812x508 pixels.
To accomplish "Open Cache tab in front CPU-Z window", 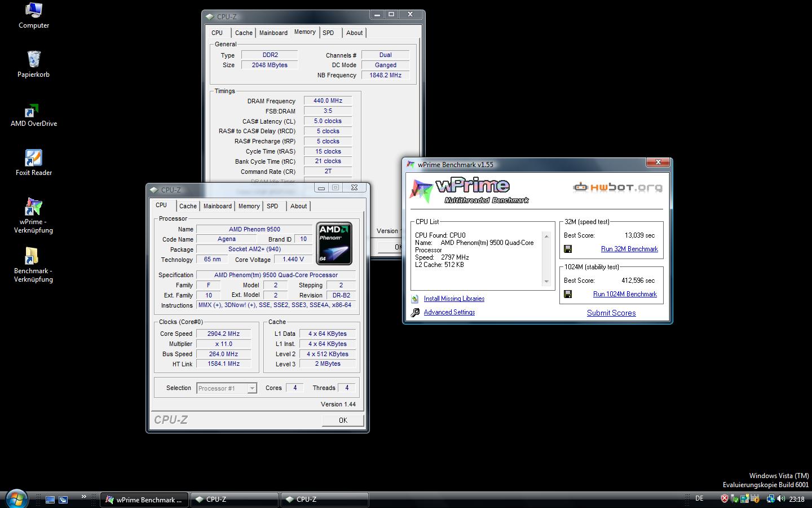I will tap(188, 206).
